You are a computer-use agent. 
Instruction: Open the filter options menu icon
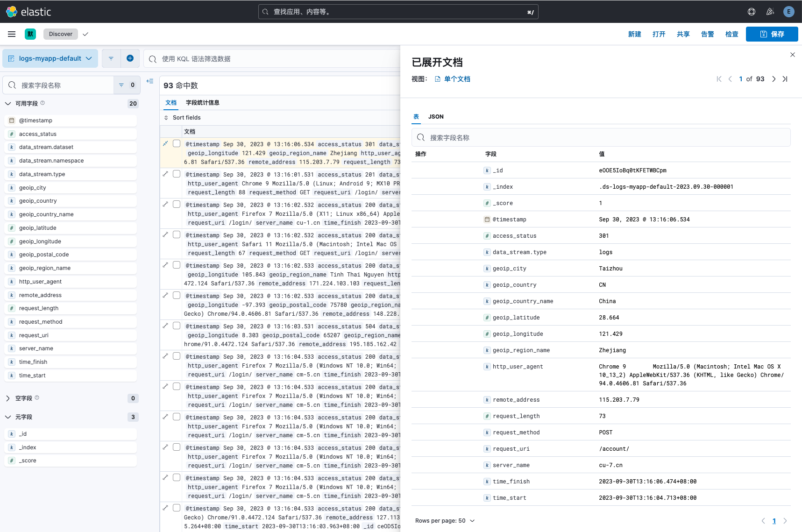coord(111,58)
